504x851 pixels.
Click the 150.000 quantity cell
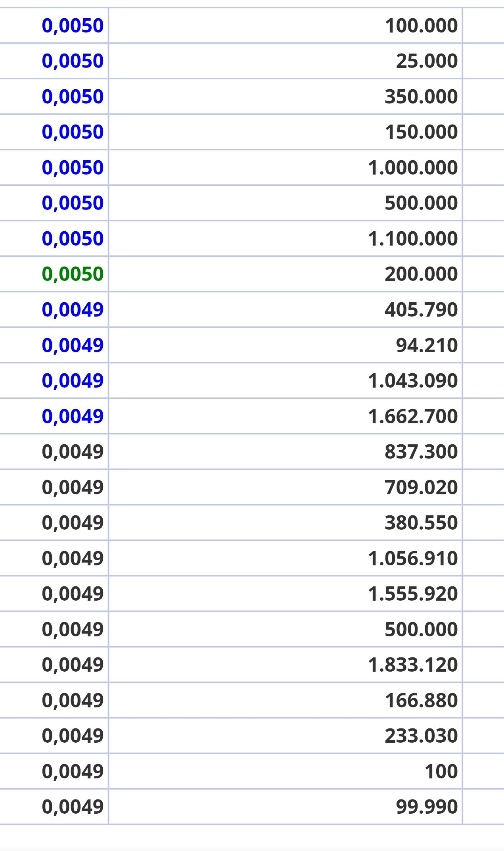(x=286, y=132)
